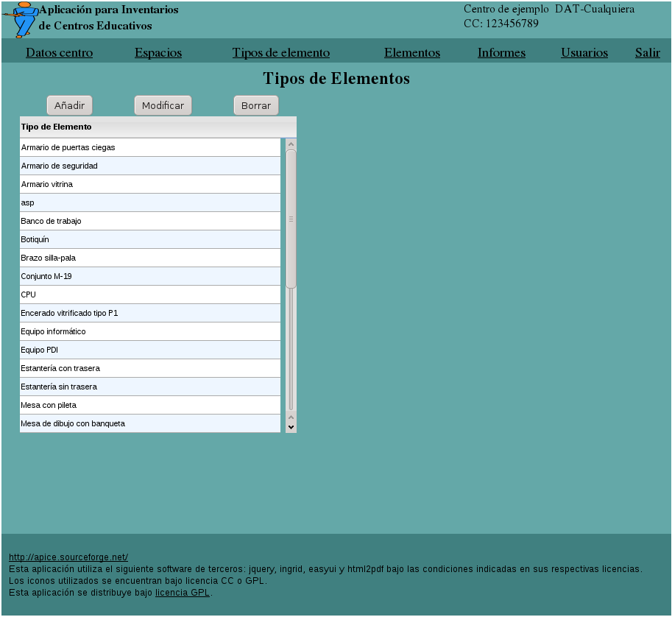Open the apice.sourceforge.net link
Screen dimensions: 672x617
68,557
